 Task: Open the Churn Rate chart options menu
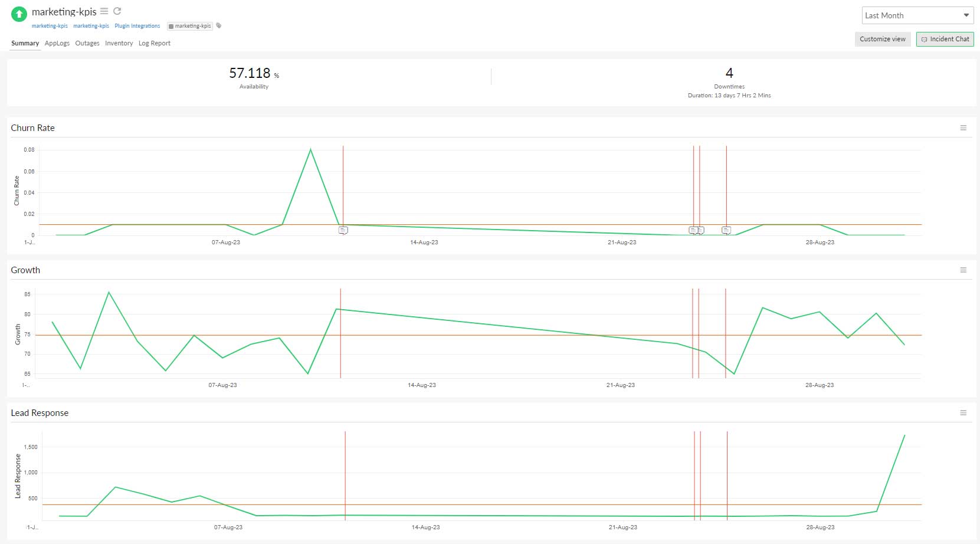963,128
